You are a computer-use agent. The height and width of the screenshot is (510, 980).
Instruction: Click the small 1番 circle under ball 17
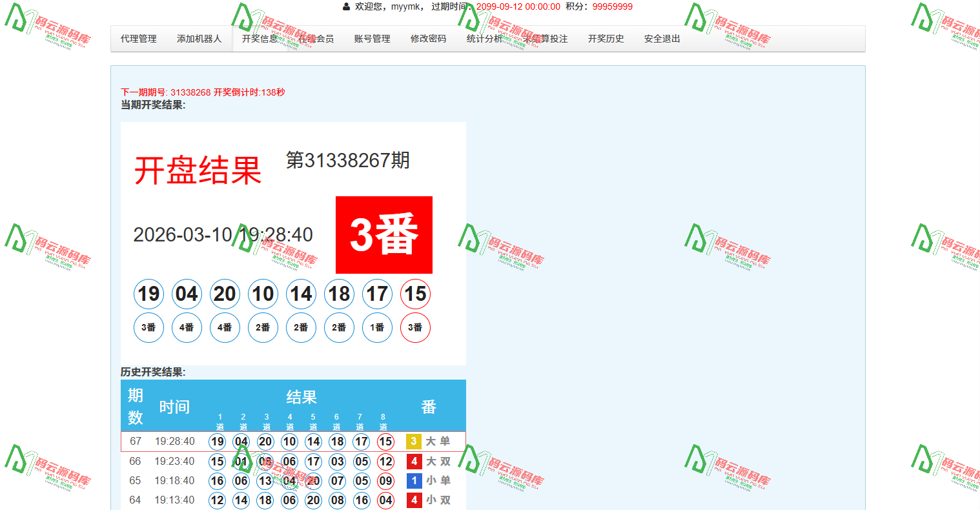[377, 327]
